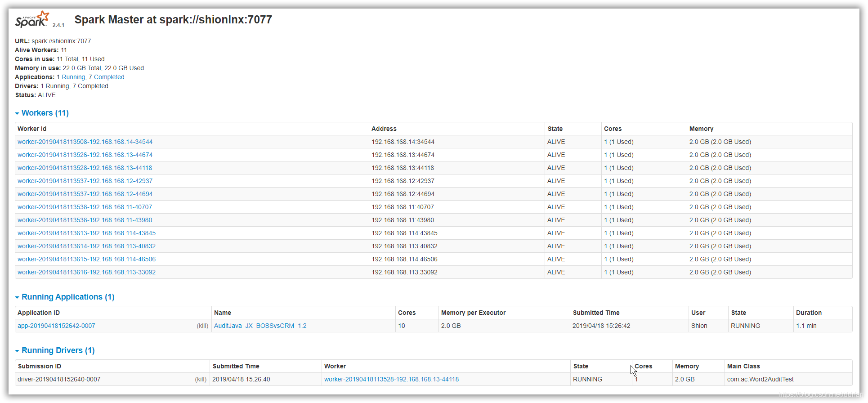Select the duration value 1.1 min
868x403 pixels.
click(806, 326)
